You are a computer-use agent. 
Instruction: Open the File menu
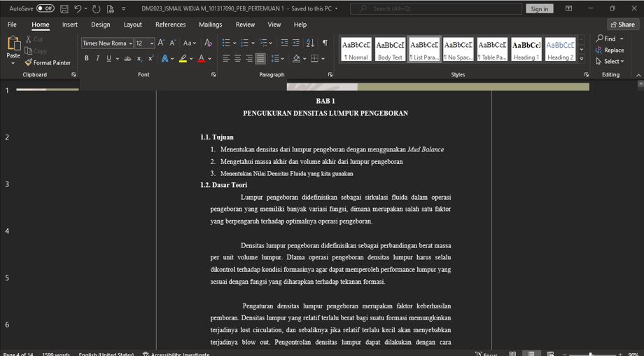click(12, 25)
